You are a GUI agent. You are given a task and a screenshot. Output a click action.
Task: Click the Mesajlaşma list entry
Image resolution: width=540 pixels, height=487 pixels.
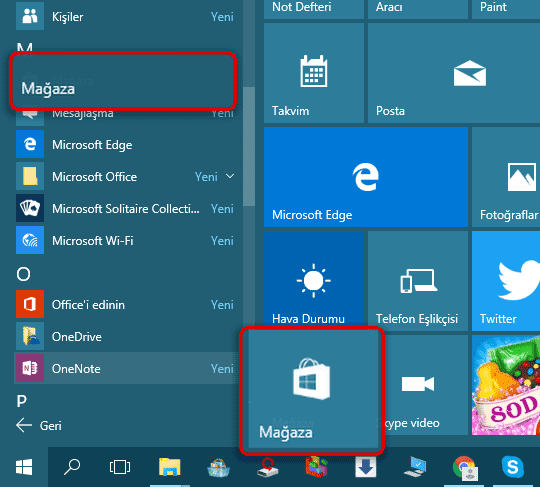click(125, 114)
